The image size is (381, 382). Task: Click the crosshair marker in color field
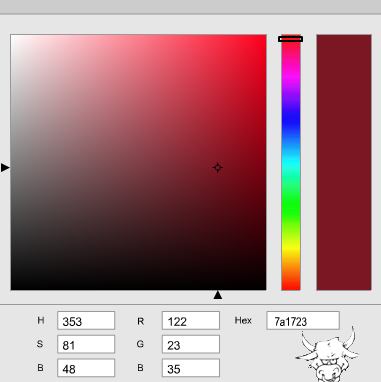(x=218, y=168)
